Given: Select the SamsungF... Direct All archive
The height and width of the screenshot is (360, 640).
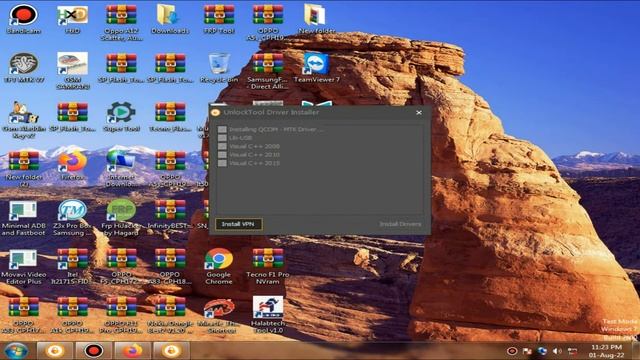Looking at the screenshot, I should [268, 71].
